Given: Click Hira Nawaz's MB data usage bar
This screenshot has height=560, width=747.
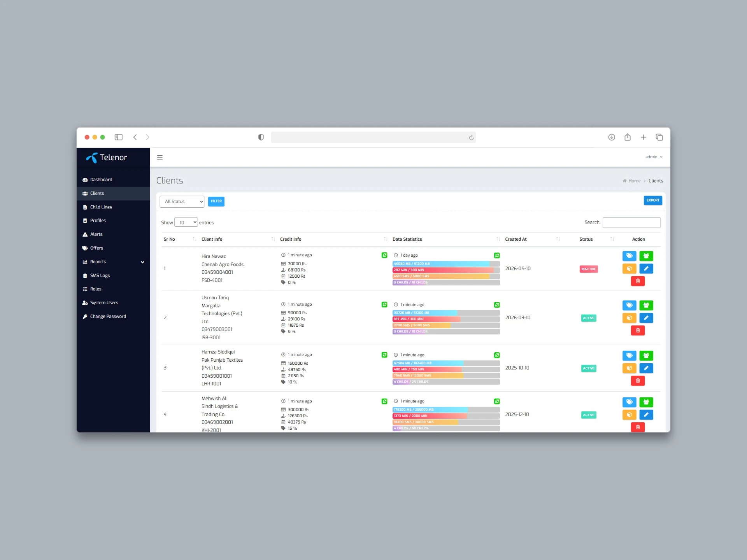Looking at the screenshot, I should tap(446, 264).
